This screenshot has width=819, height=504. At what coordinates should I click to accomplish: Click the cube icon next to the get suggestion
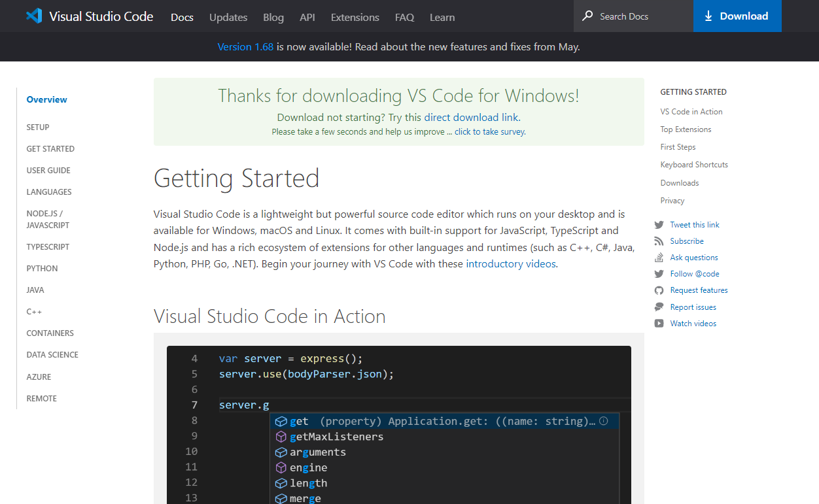coord(281,421)
